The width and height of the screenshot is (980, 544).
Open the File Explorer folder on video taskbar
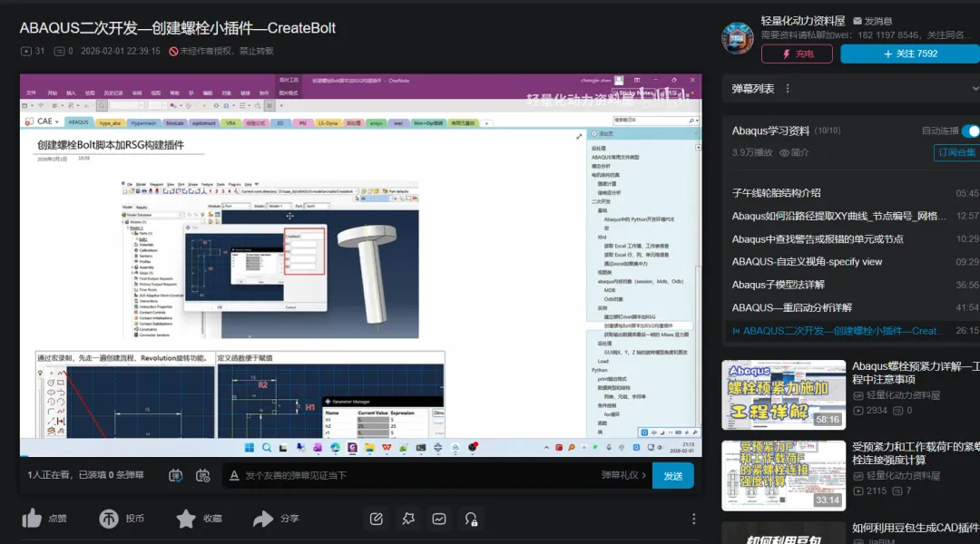(369, 447)
